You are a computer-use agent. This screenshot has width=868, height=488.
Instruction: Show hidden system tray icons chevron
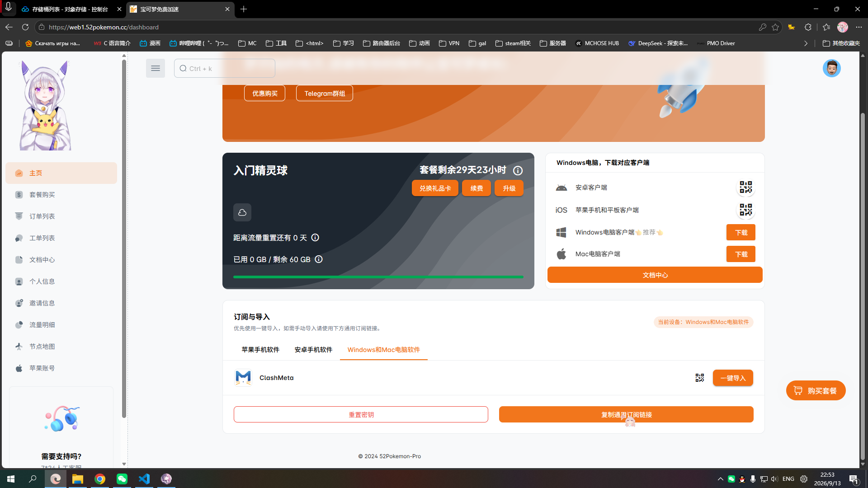721,479
